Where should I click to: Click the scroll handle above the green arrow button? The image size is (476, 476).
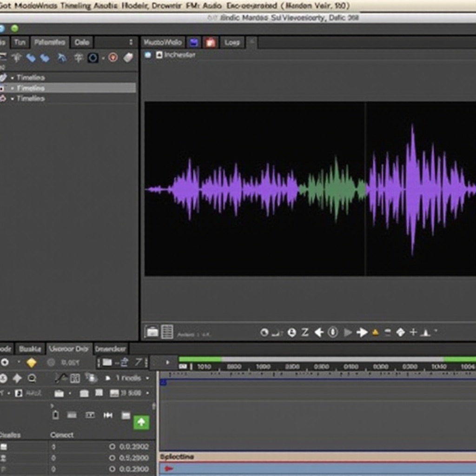(154, 406)
